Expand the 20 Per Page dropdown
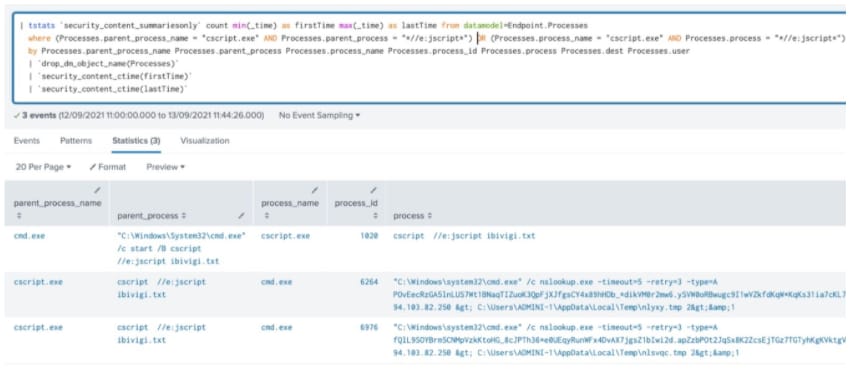 [x=44, y=167]
